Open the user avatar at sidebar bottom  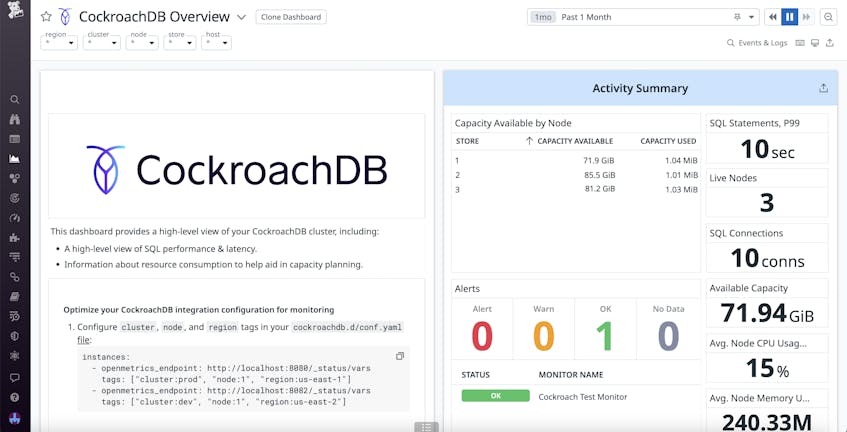coord(15,418)
